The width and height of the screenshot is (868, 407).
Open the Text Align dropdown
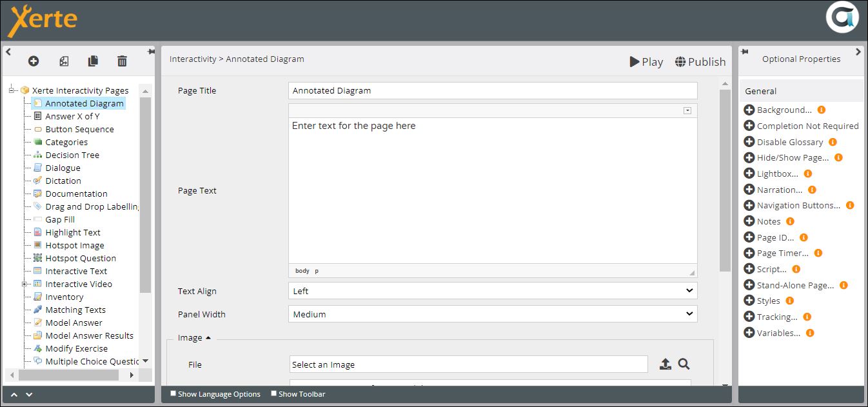(493, 291)
